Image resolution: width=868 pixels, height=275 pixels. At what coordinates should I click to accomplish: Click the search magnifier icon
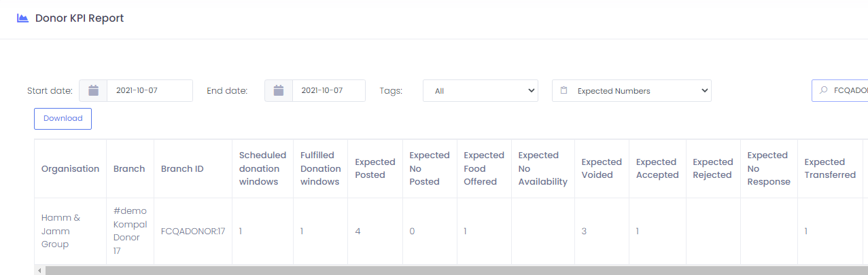pyautogui.click(x=824, y=90)
